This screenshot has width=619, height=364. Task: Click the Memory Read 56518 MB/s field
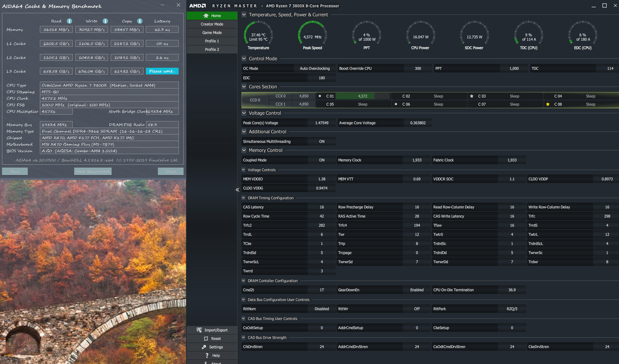[x=56, y=29]
